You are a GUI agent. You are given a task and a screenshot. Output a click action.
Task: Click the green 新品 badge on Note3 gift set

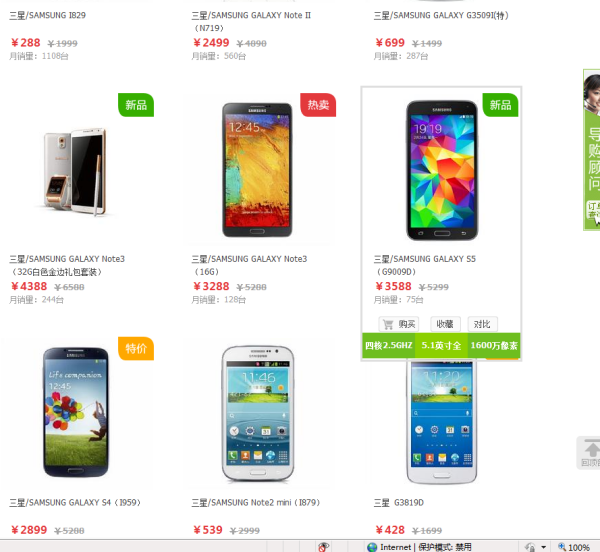(x=136, y=105)
